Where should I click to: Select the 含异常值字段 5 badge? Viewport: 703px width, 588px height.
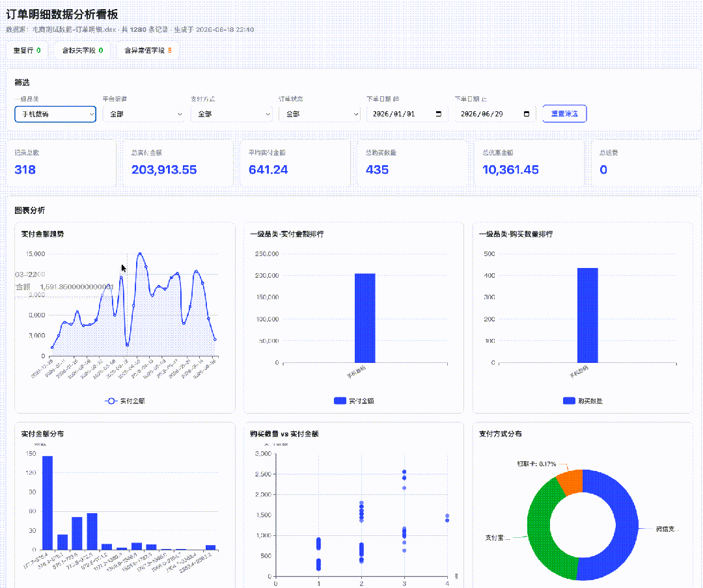point(148,50)
